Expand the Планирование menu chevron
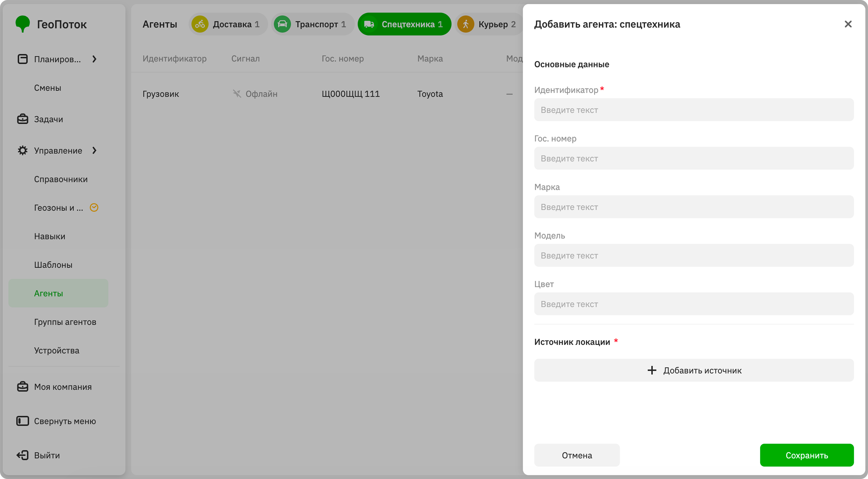The width and height of the screenshot is (868, 479). point(94,59)
